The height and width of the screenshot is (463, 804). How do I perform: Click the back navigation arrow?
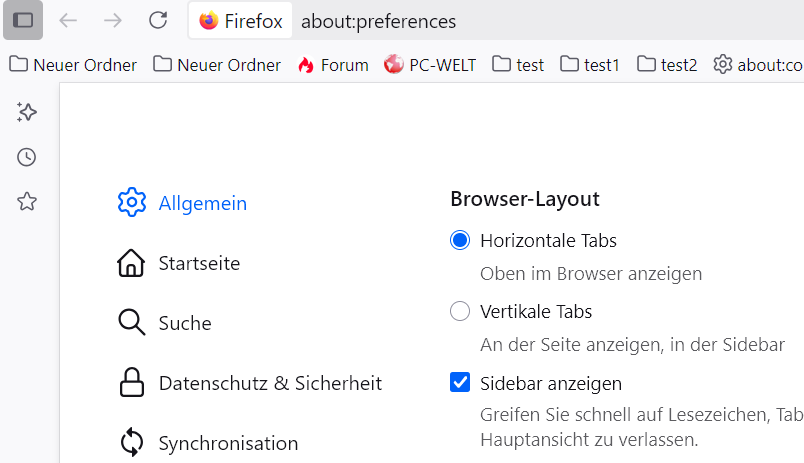click(68, 20)
